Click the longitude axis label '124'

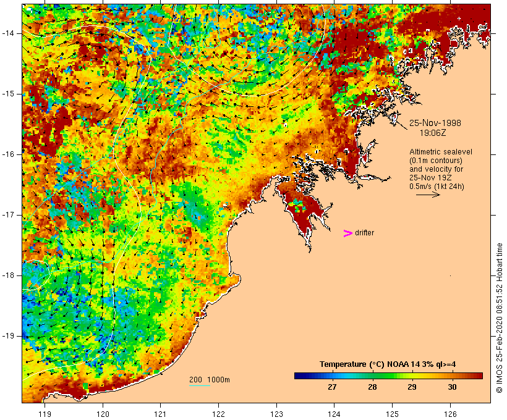click(334, 414)
